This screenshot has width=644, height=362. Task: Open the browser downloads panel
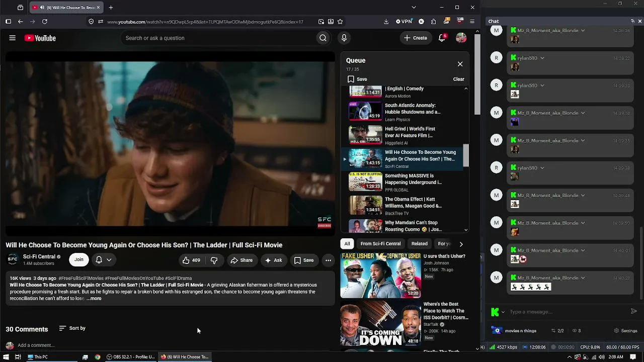tap(386, 22)
